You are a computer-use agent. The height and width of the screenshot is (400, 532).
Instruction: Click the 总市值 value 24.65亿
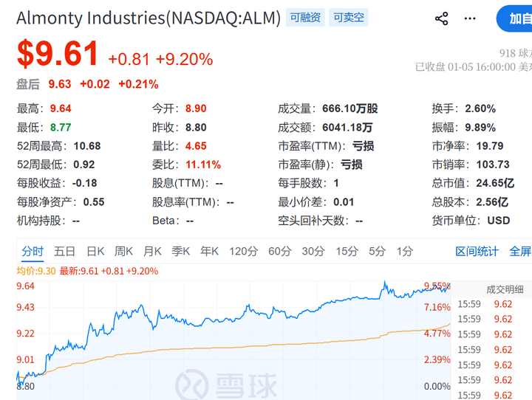495,183
